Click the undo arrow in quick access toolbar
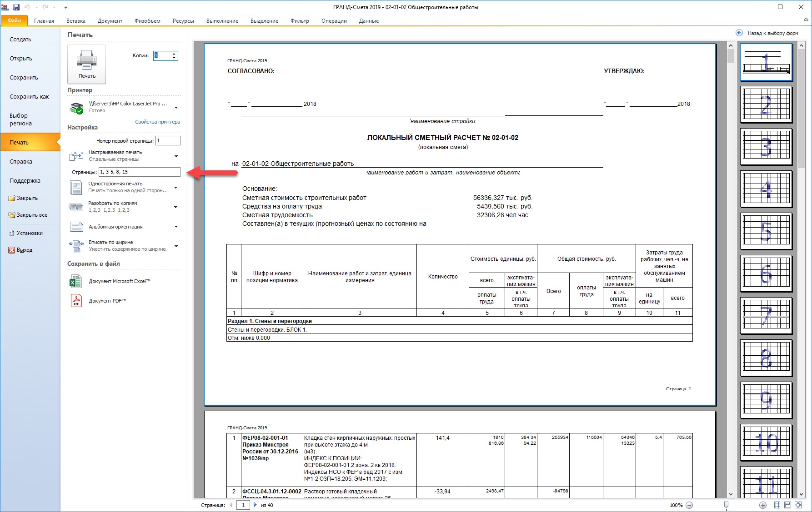 [x=27, y=7]
